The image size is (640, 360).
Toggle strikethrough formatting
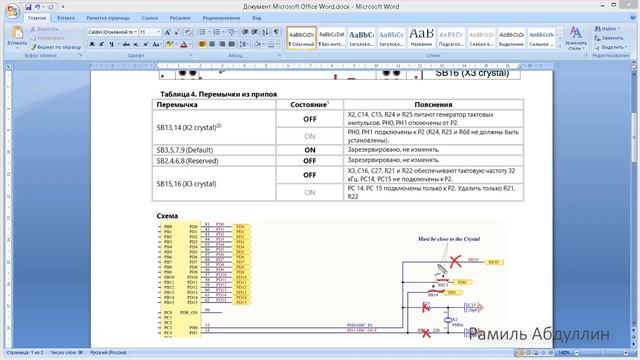pyautogui.click(x=127, y=44)
